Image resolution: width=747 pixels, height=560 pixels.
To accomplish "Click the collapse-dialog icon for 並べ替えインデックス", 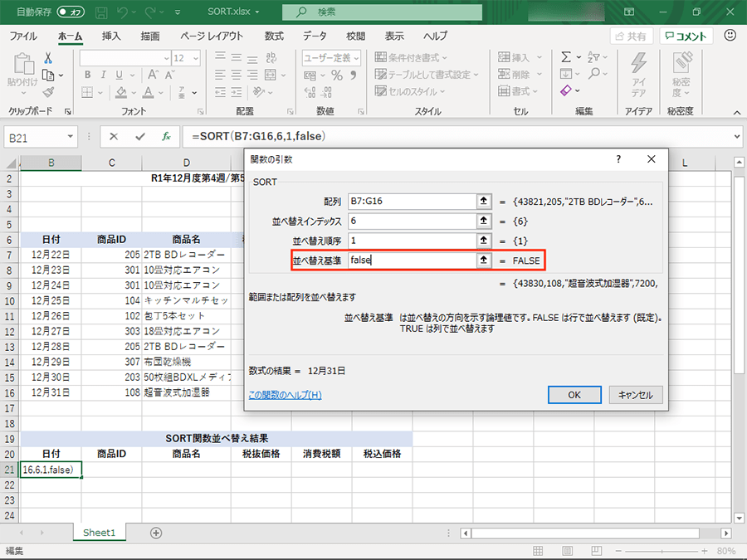I will [482, 221].
